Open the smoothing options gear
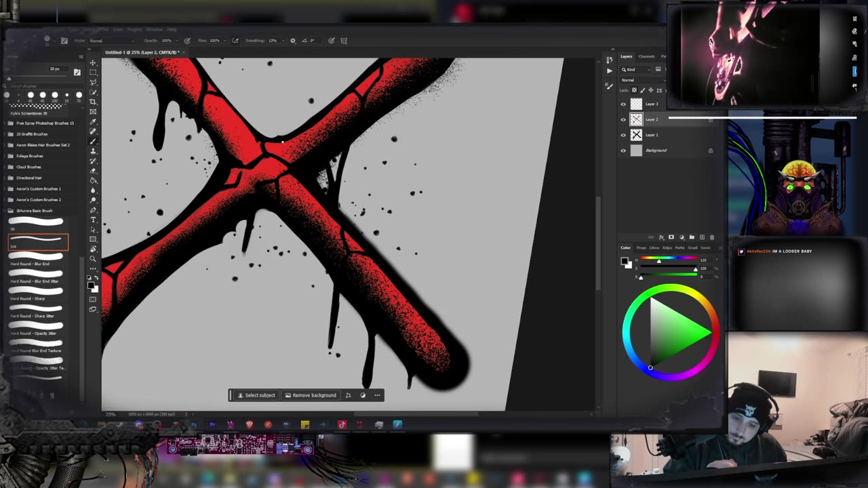Viewport: 868px width, 488px height. (293, 41)
